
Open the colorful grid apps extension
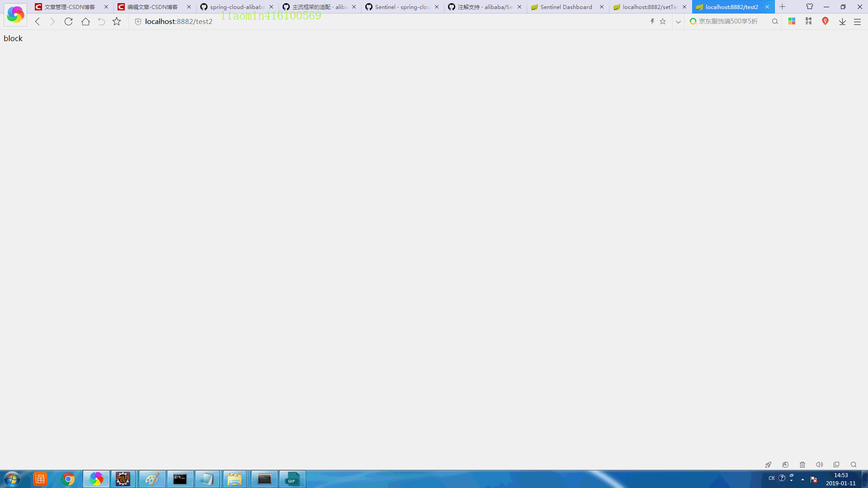(792, 21)
